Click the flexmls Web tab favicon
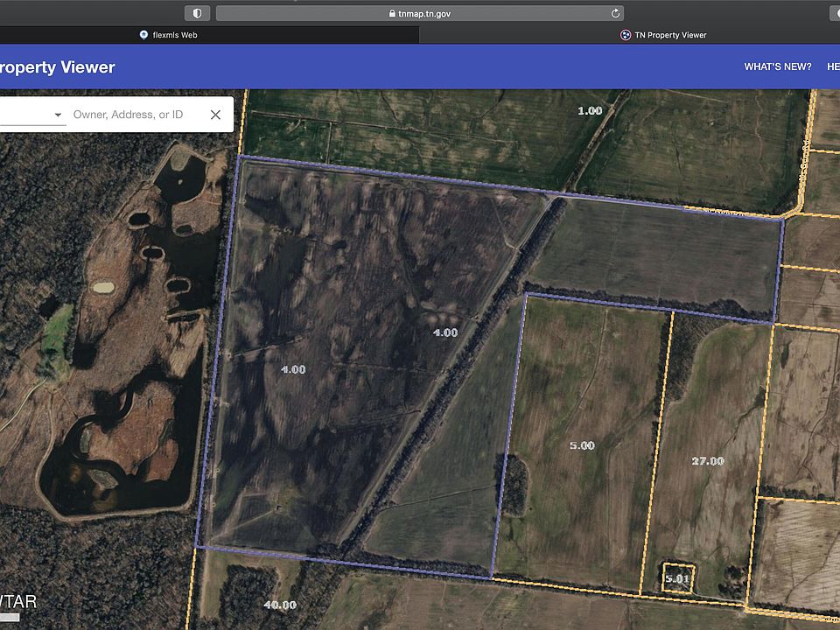 coord(143,35)
